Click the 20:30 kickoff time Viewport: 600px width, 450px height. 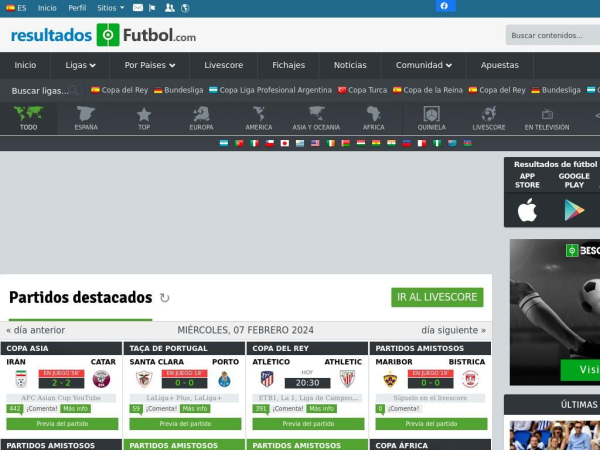(307, 383)
